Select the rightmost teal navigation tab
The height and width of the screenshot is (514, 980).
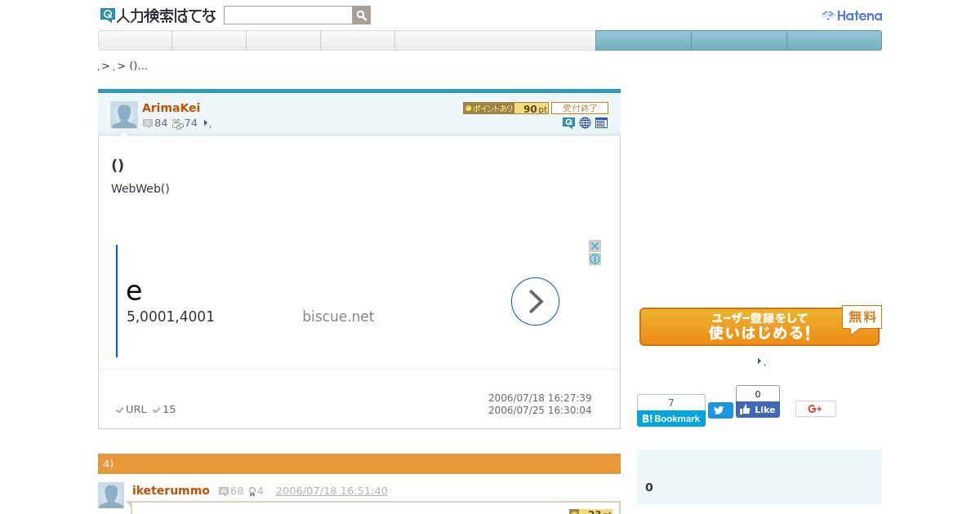(834, 40)
